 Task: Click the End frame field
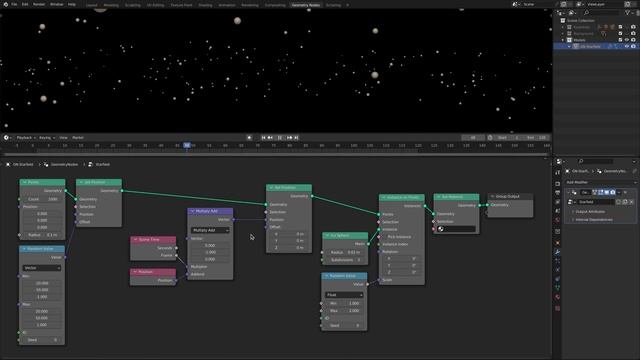point(536,138)
